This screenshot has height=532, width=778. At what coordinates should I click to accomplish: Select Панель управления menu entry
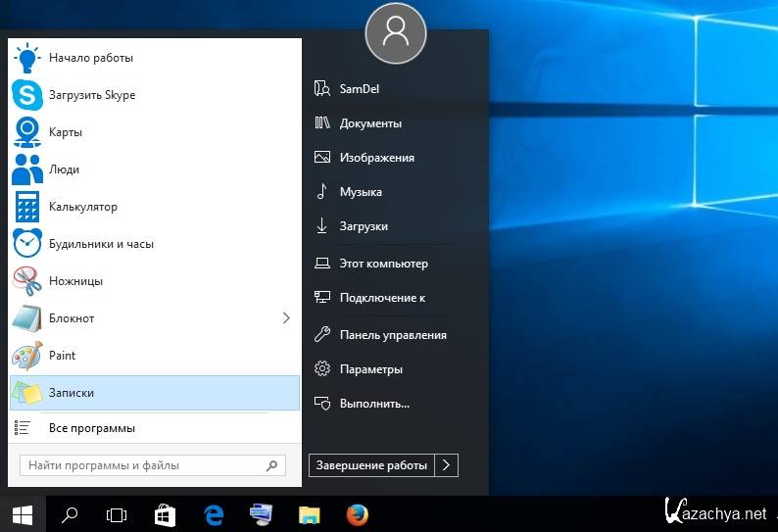[392, 335]
